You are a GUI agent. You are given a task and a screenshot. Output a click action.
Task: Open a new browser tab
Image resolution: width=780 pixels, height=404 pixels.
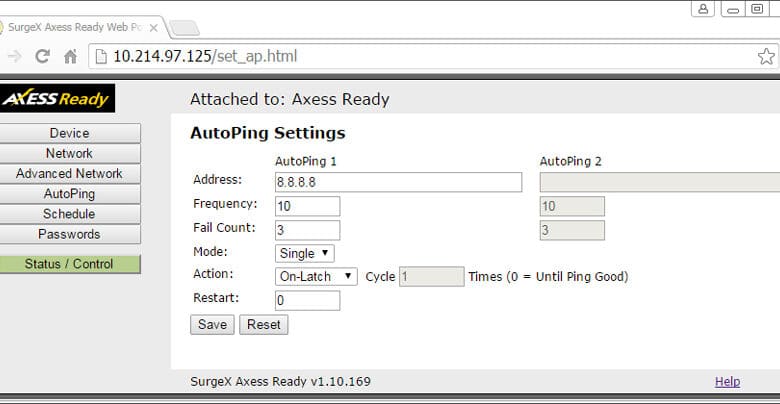click(185, 28)
